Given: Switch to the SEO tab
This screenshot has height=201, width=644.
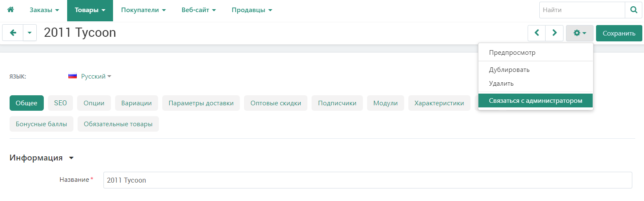Looking at the screenshot, I should (x=60, y=103).
